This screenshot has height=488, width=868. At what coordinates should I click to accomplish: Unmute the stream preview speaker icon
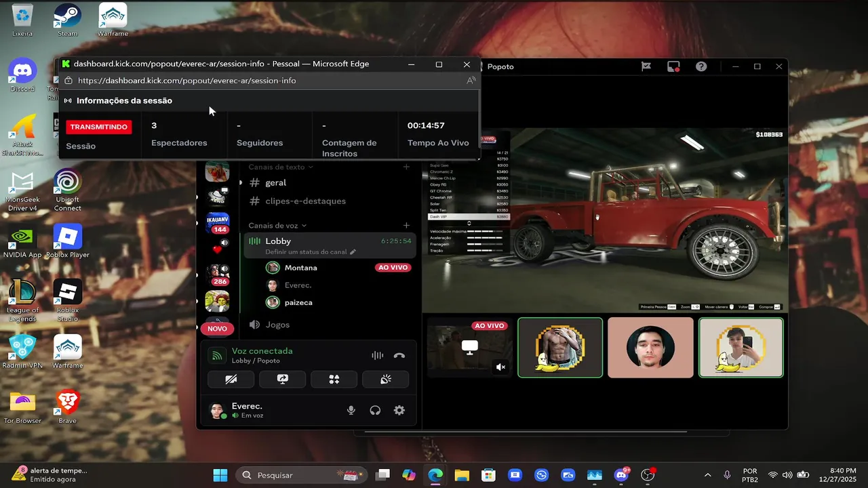click(x=500, y=367)
